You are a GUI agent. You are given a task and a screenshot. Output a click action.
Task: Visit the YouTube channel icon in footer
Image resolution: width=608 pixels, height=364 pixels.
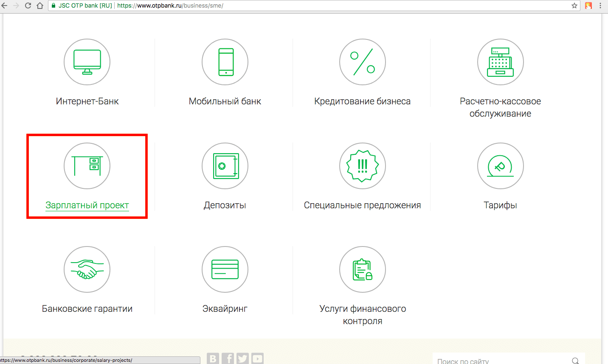(x=257, y=358)
